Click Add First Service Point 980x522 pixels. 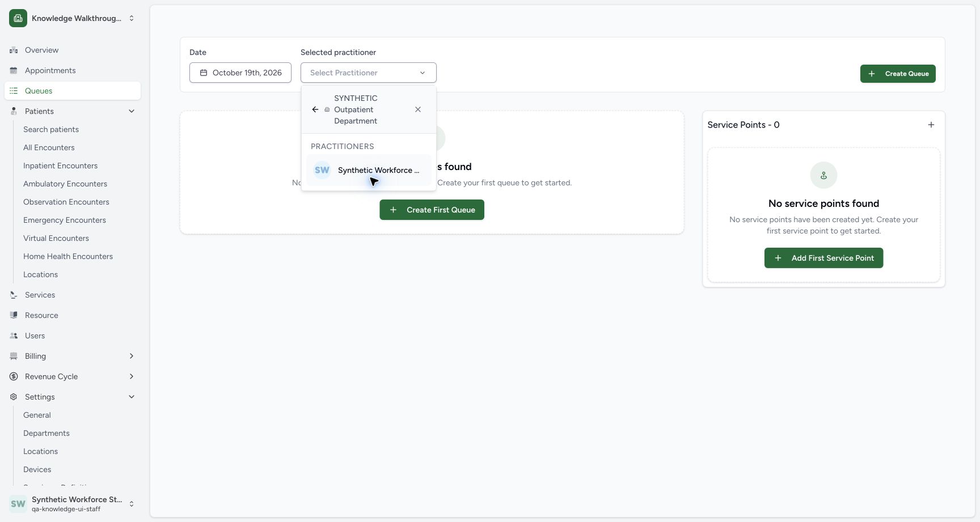tap(823, 258)
